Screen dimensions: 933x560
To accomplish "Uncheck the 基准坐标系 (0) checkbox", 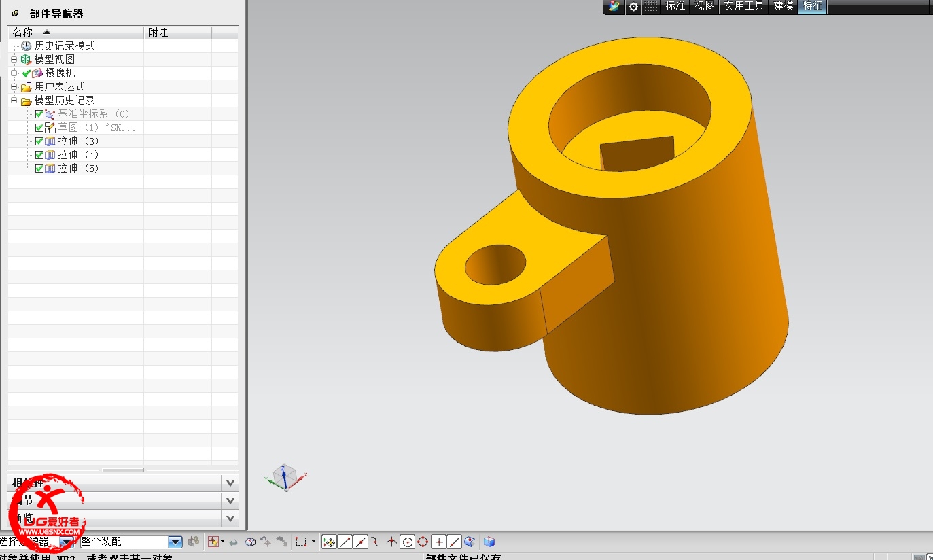I will [x=39, y=114].
